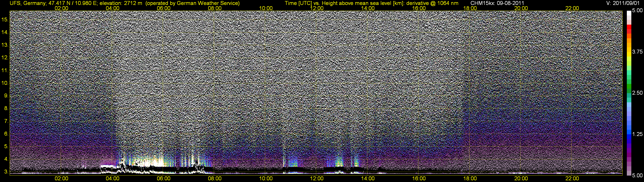The height and width of the screenshot is (182, 644).
Task: Click the height axis label '9.'
Action: tap(6, 96)
